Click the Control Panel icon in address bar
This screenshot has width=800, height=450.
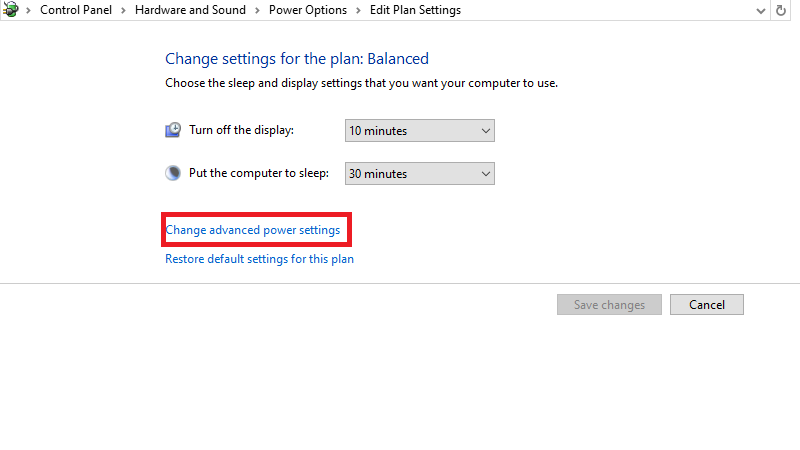tap(11, 10)
